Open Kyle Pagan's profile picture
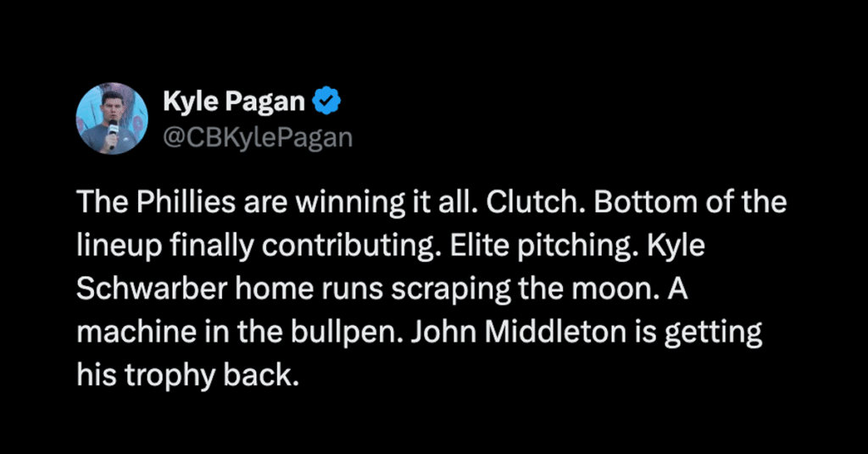Viewport: 868px width, 454px height. [112, 119]
